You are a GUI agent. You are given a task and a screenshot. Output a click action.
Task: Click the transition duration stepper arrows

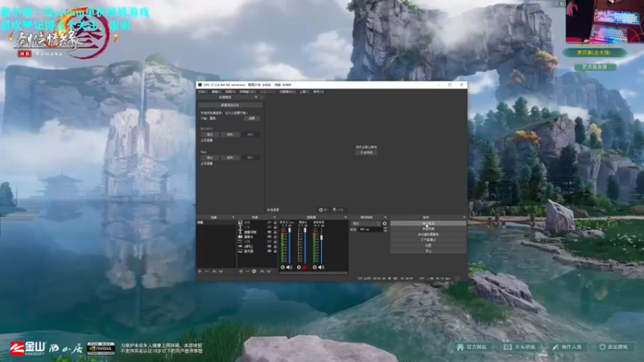coord(385,229)
